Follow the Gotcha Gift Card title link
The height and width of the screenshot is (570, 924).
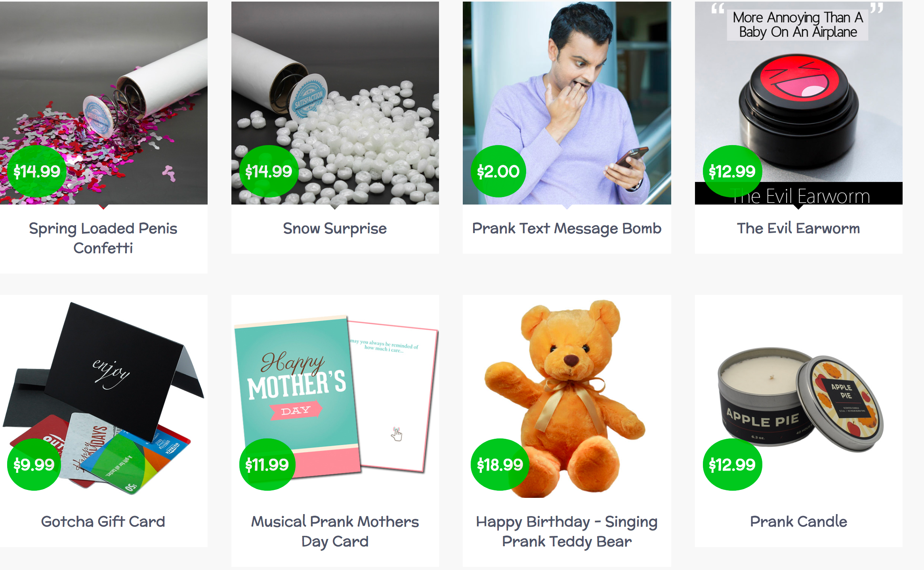coord(103,522)
